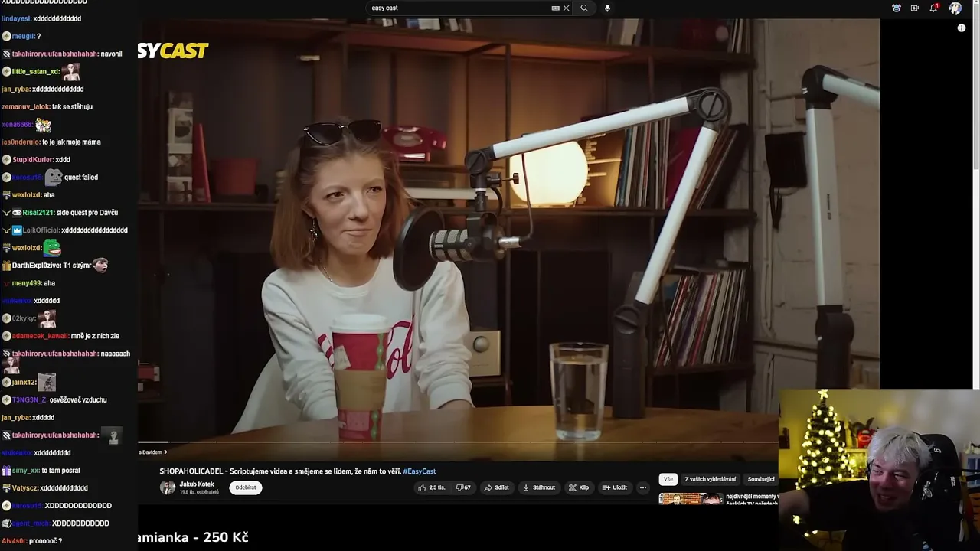Open Jakub Kotek channel avatar

167,487
